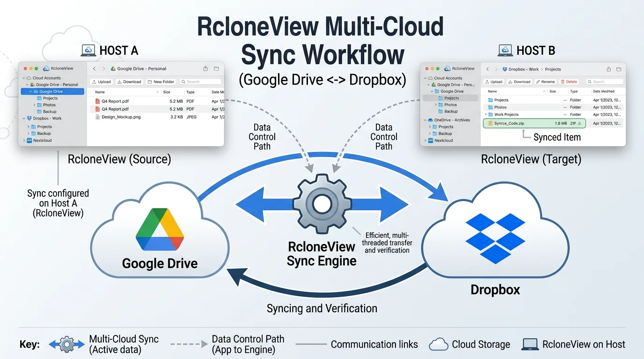The width and height of the screenshot is (644, 359).
Task: Click Upload button in Host A window
Action: tap(102, 82)
